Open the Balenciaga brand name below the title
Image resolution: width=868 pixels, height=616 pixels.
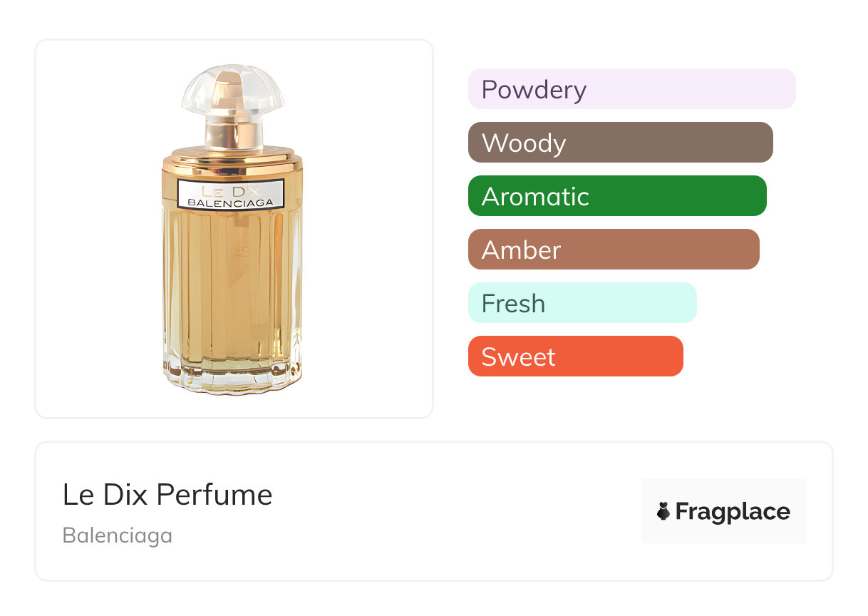(118, 535)
